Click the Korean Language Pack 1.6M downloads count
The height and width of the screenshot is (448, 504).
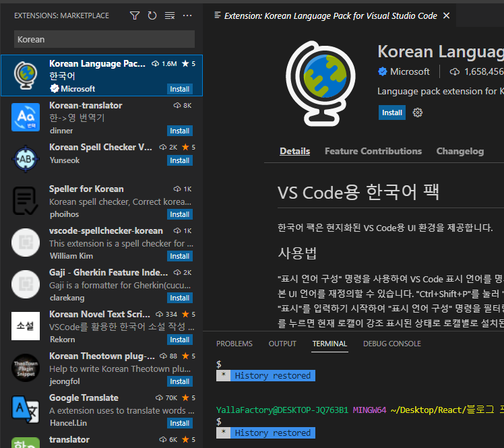[164, 63]
